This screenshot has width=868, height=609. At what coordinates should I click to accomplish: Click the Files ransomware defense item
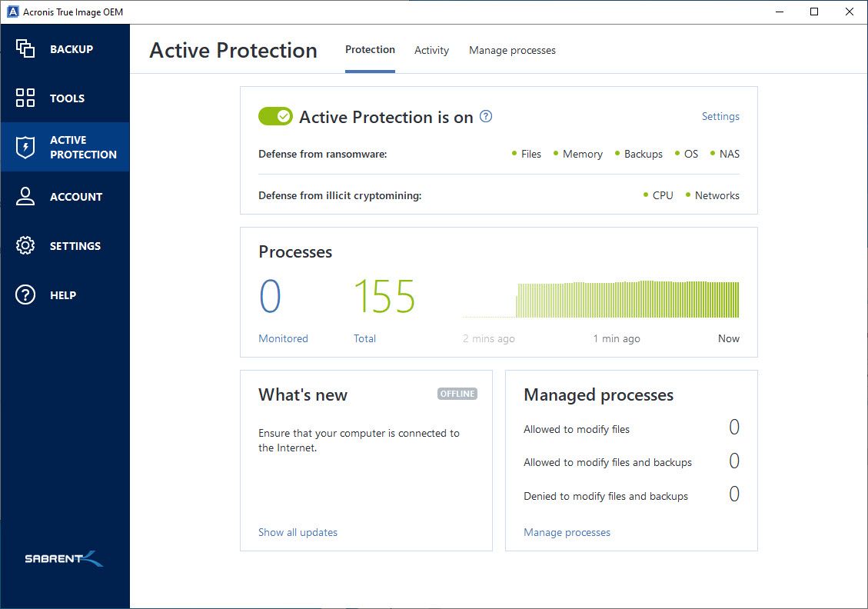coord(527,154)
